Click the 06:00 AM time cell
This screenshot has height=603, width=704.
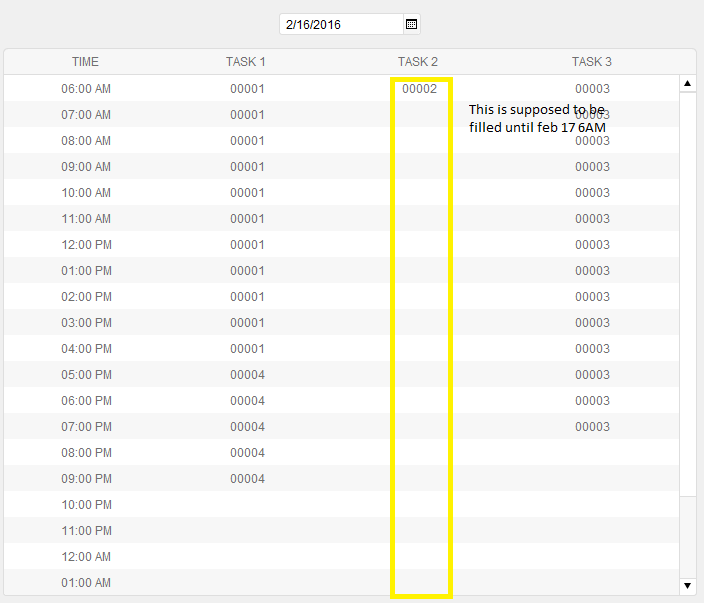(x=86, y=89)
